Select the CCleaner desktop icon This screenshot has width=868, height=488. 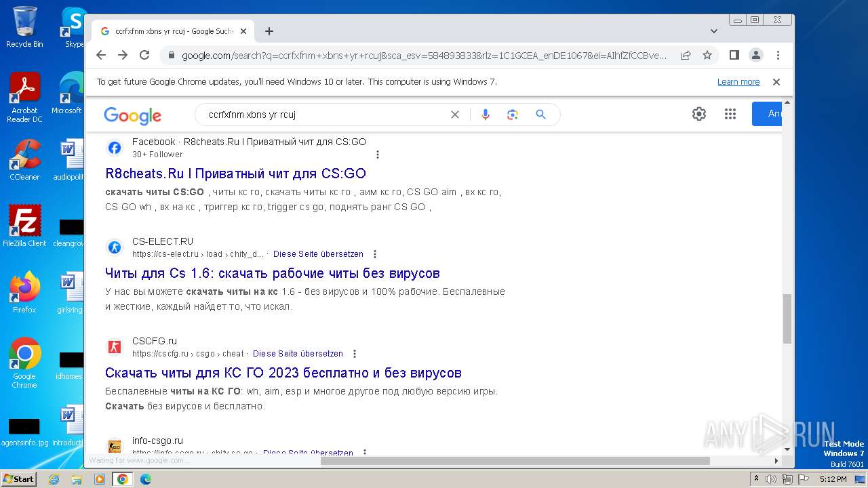click(x=24, y=160)
